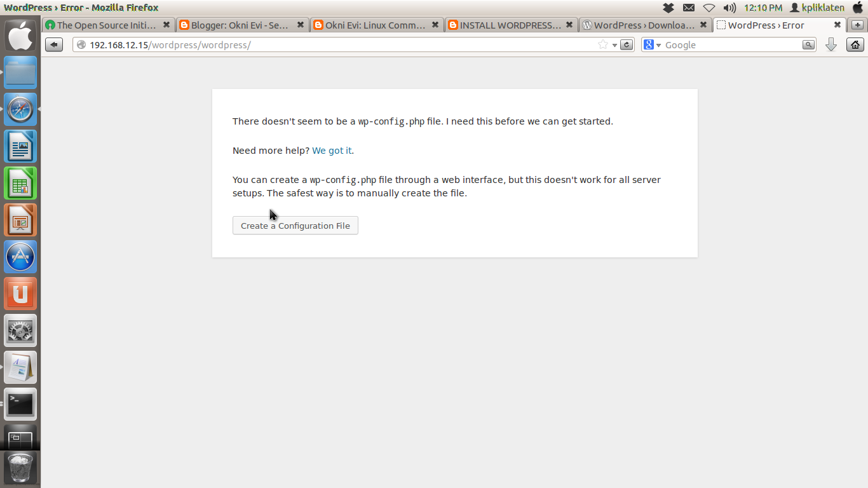868x488 pixels.
Task: Open the Dropbox tray indicator
Action: (668, 8)
